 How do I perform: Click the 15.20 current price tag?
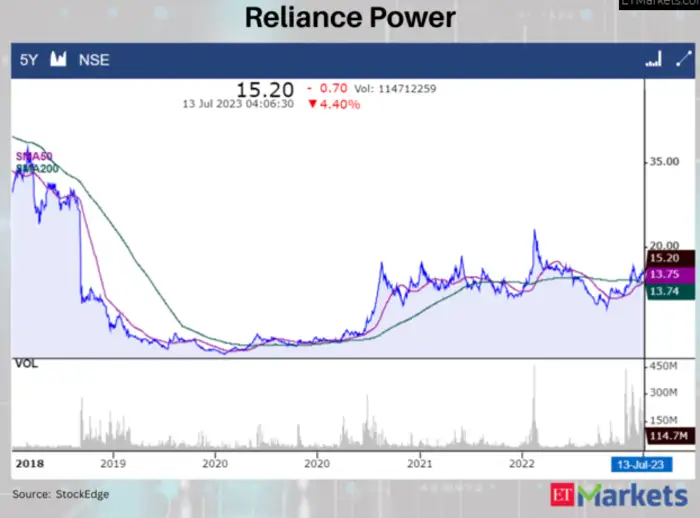pos(665,258)
